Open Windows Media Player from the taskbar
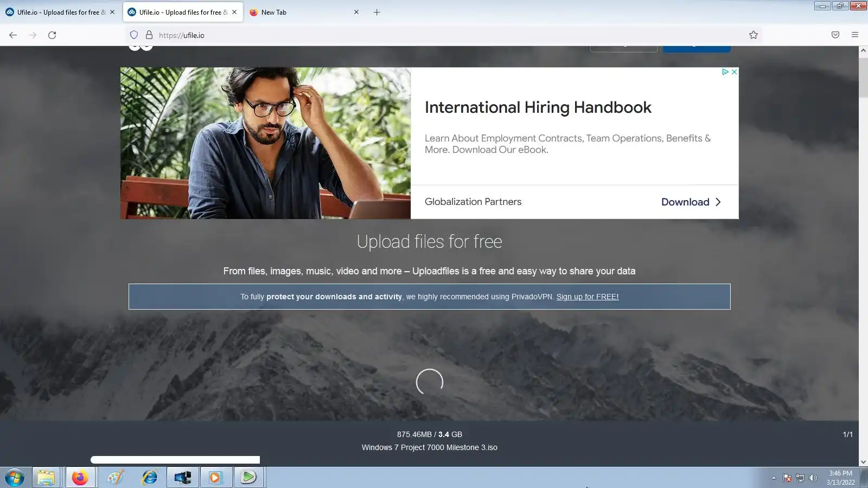The width and height of the screenshot is (868, 488). (x=216, y=478)
